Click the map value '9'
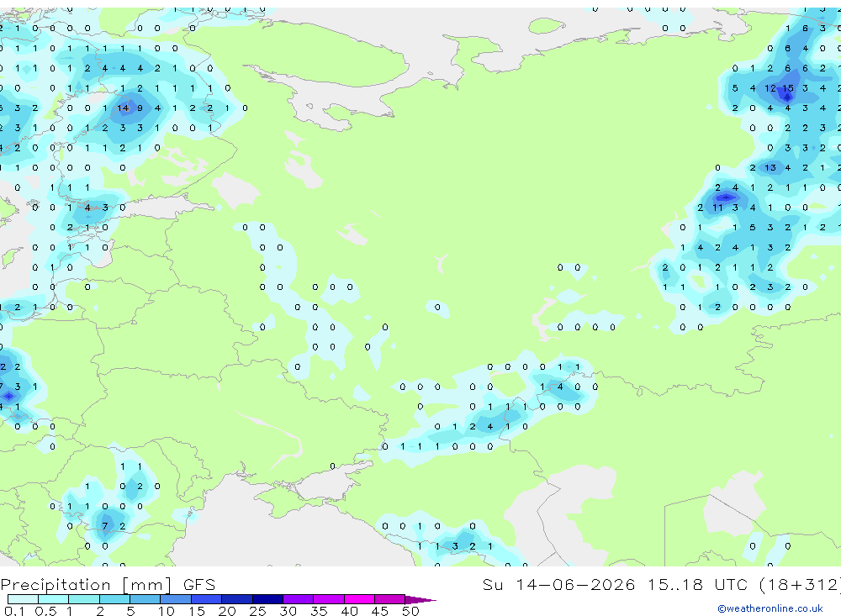 (x=140, y=108)
